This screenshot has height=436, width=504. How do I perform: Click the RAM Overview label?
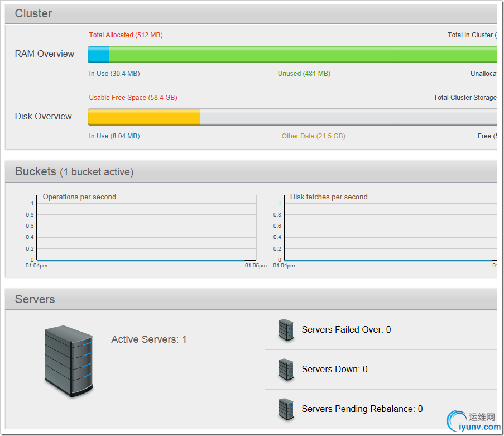[x=45, y=54]
